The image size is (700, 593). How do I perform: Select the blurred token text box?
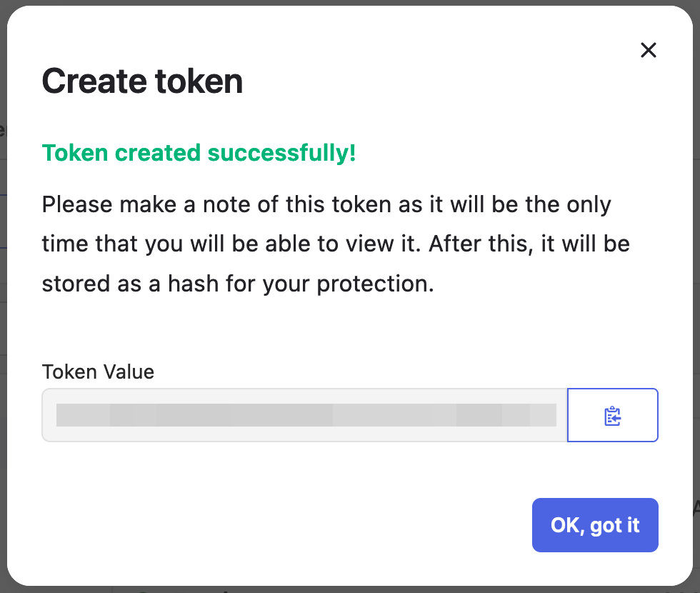[x=305, y=416]
